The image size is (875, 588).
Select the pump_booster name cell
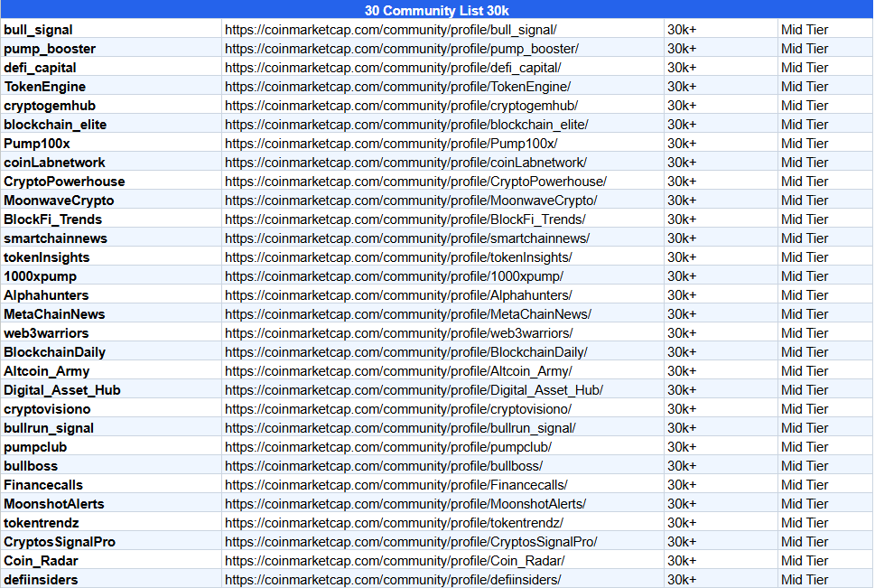[111, 49]
